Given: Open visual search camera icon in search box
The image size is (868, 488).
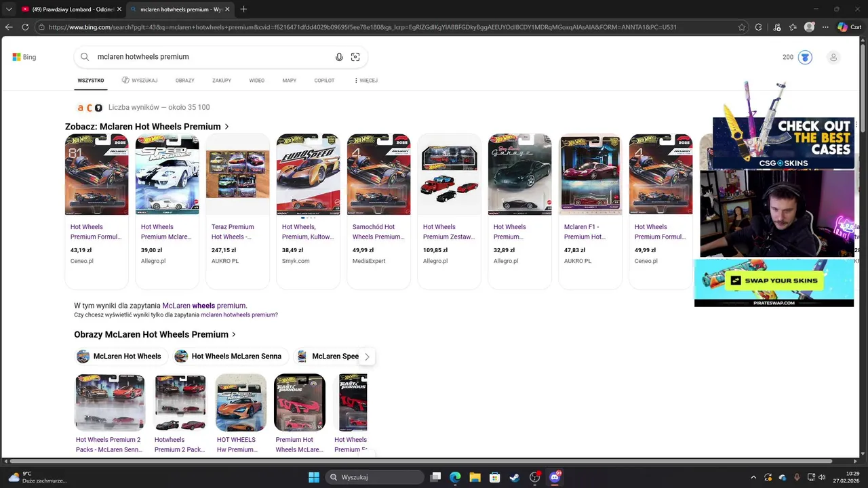Looking at the screenshot, I should [x=355, y=57].
